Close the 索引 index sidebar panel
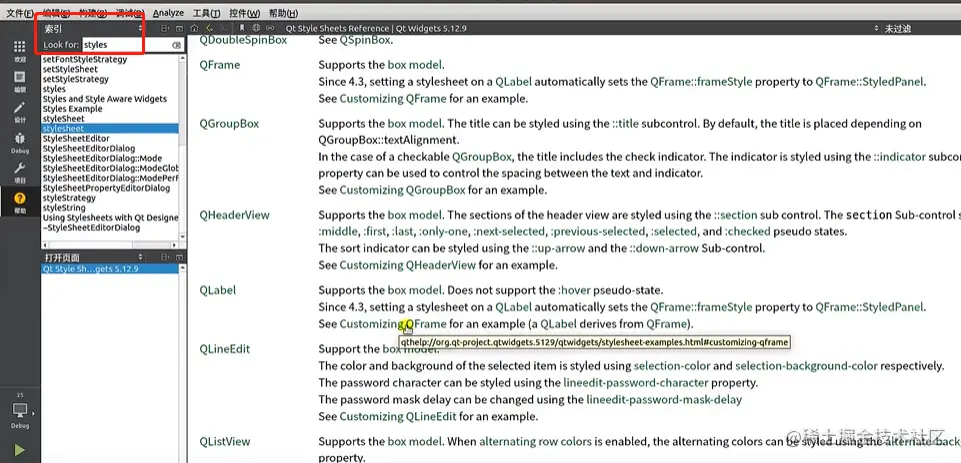The height and width of the screenshot is (463, 961). 179,28
